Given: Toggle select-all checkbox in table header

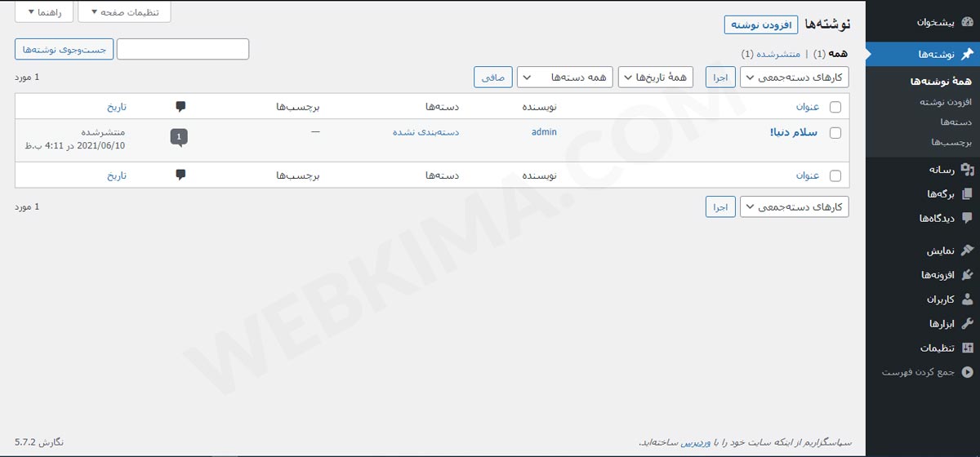Looking at the screenshot, I should 835,107.
